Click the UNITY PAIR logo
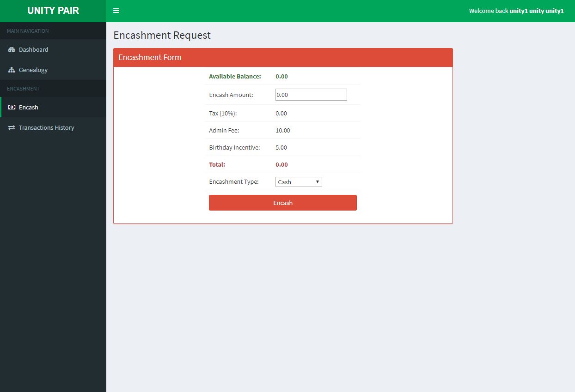The height and width of the screenshot is (392, 575). click(53, 11)
